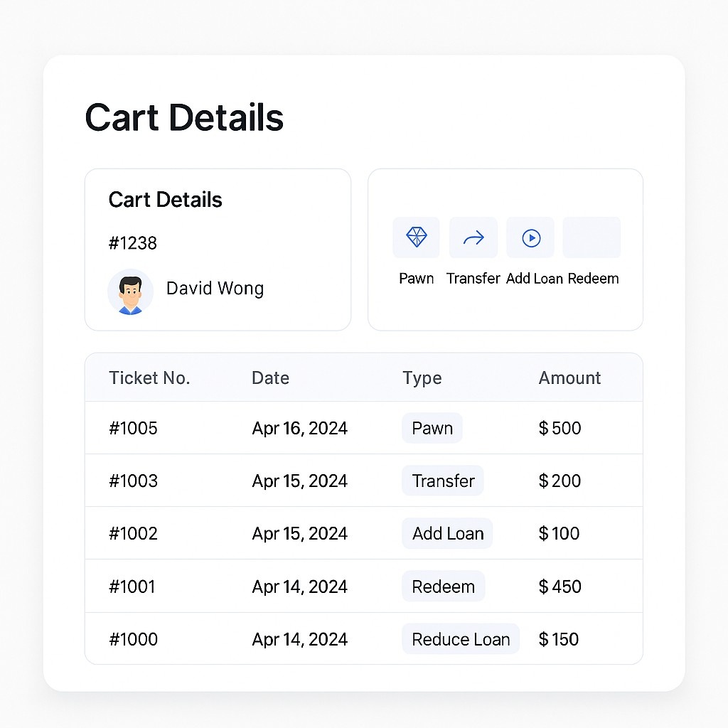Select ticket #1001 entry
Image resolution: width=728 pixels, height=728 pixels.
click(132, 587)
